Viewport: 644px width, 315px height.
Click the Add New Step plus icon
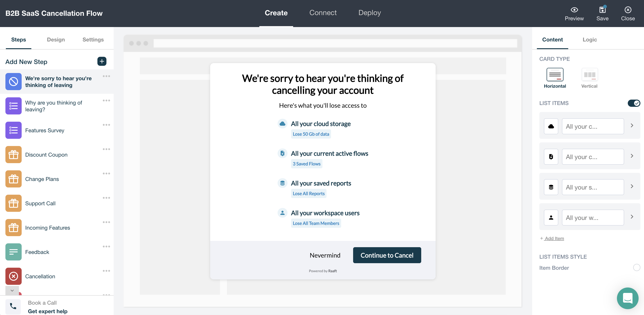pyautogui.click(x=102, y=62)
